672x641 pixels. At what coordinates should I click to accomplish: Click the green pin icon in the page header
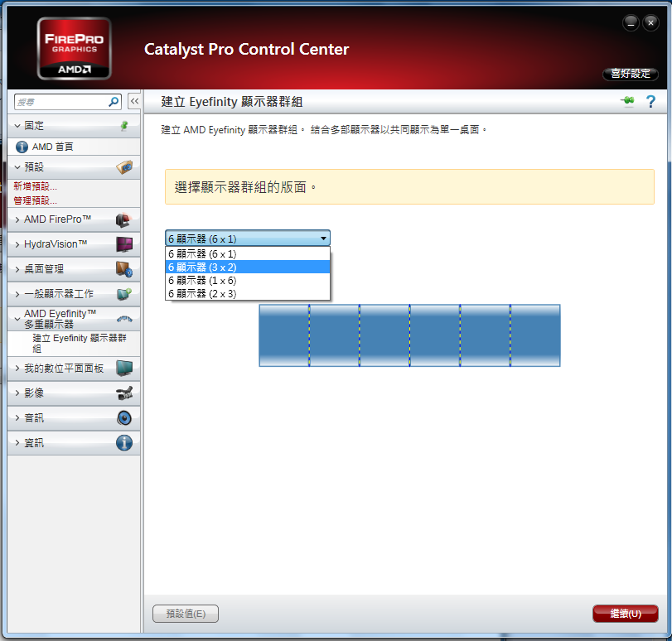click(x=628, y=101)
